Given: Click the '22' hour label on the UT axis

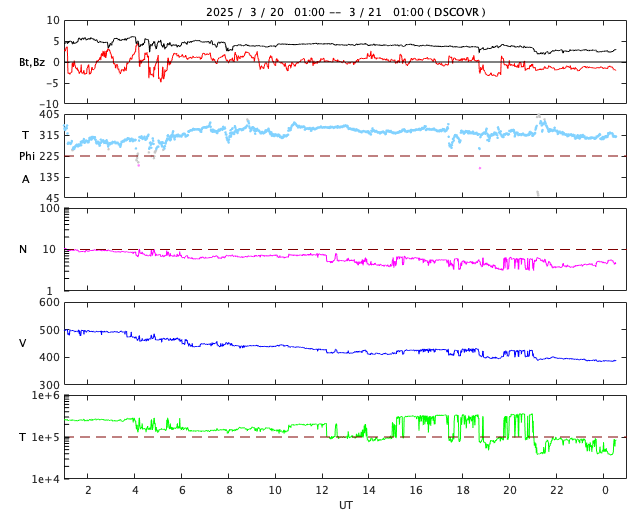Looking at the screenshot, I should click(556, 490).
